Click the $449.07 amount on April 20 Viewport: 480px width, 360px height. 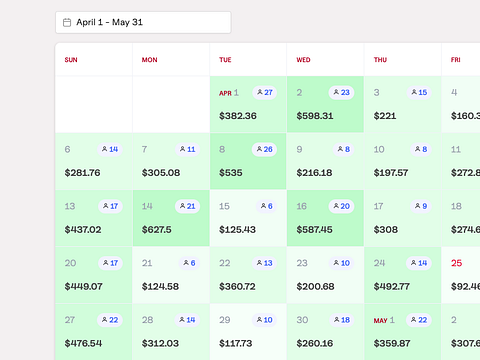83,287
